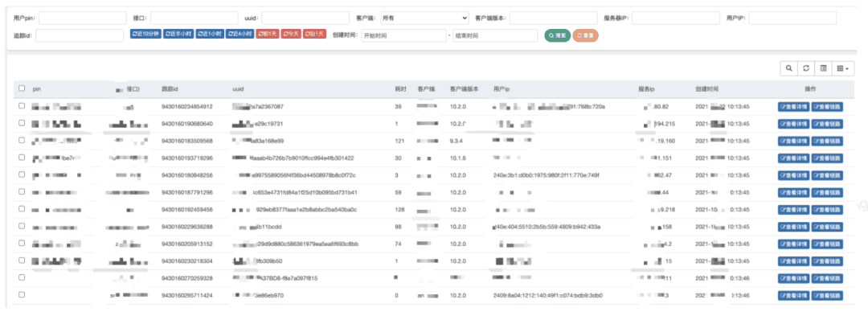Click the 开始时间 start time field
The height and width of the screenshot is (316, 868).
(403, 35)
